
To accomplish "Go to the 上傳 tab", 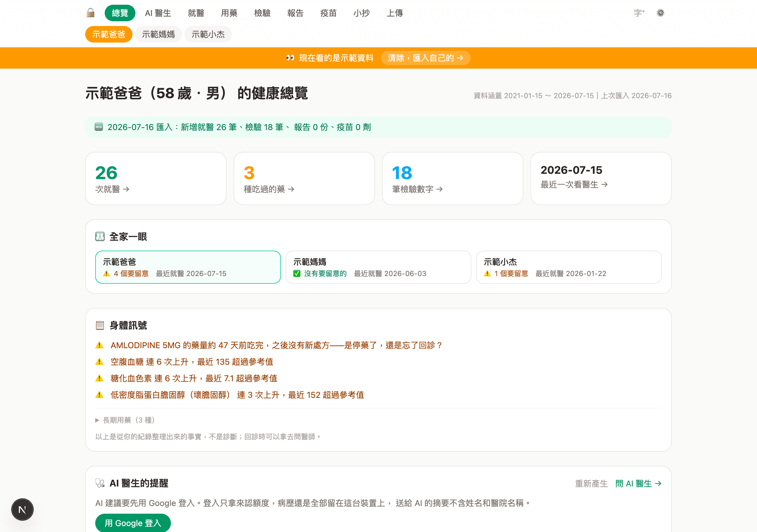I will pos(395,13).
